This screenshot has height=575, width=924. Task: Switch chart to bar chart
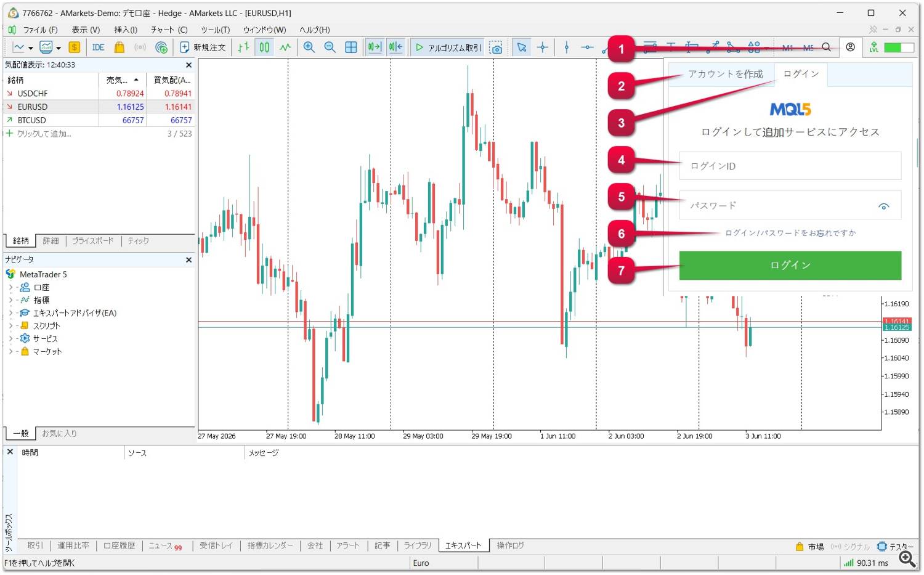tap(244, 47)
